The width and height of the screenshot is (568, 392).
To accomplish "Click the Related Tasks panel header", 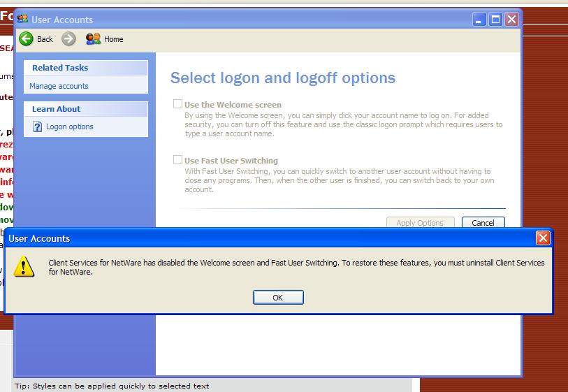I will click(86, 68).
